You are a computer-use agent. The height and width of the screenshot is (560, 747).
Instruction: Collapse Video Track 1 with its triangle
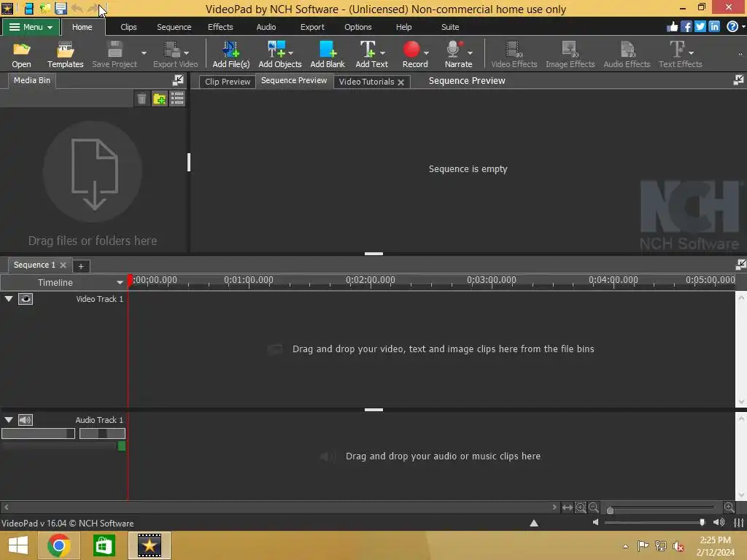click(x=9, y=298)
